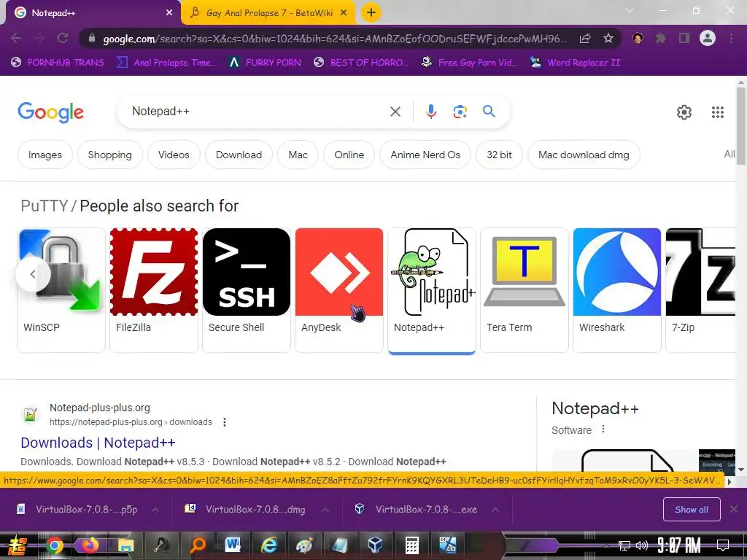Close the Notepad++ browser tab
747x560 pixels.
pos(169,13)
